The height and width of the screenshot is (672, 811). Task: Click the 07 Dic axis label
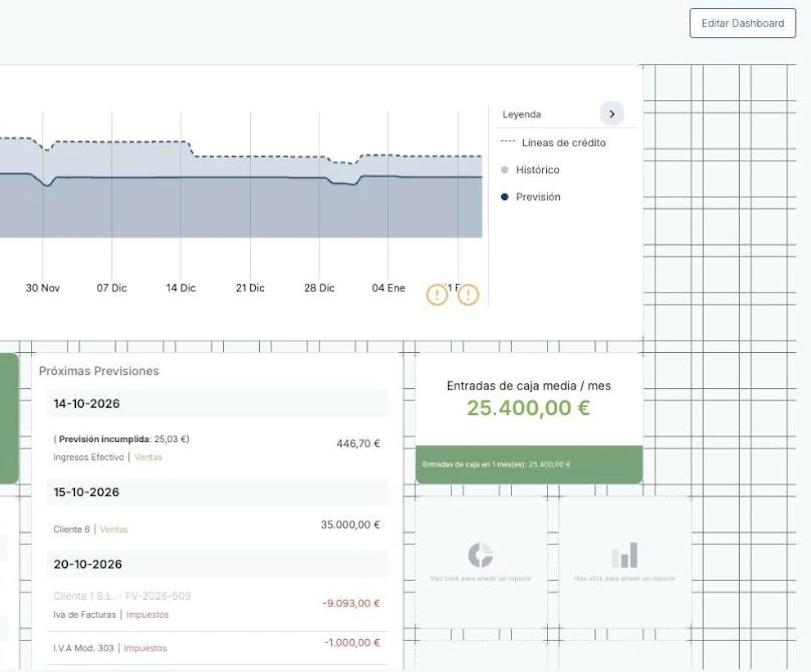[x=112, y=288]
